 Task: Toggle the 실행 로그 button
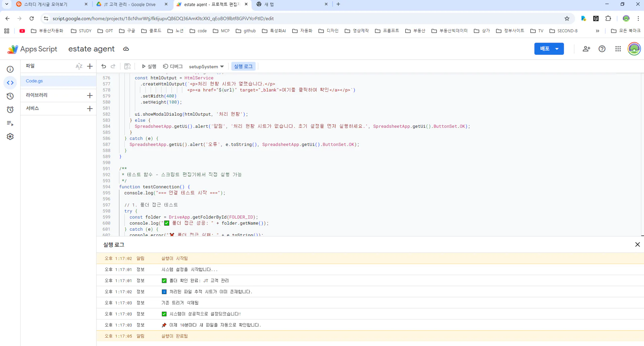[x=243, y=67]
